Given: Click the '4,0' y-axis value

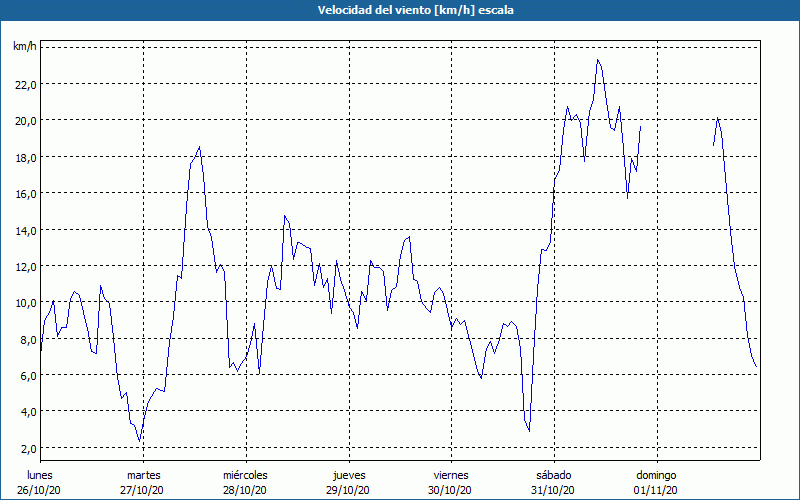Looking at the screenshot, I should coord(29,412).
